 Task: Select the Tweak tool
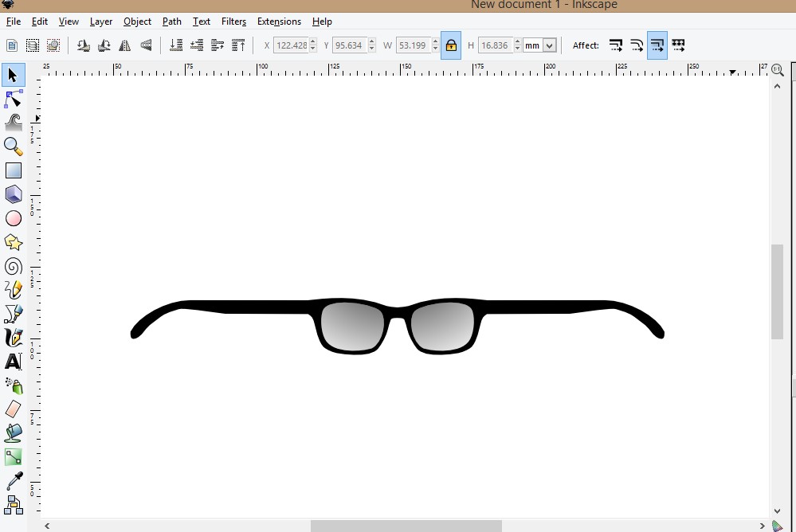click(x=13, y=123)
